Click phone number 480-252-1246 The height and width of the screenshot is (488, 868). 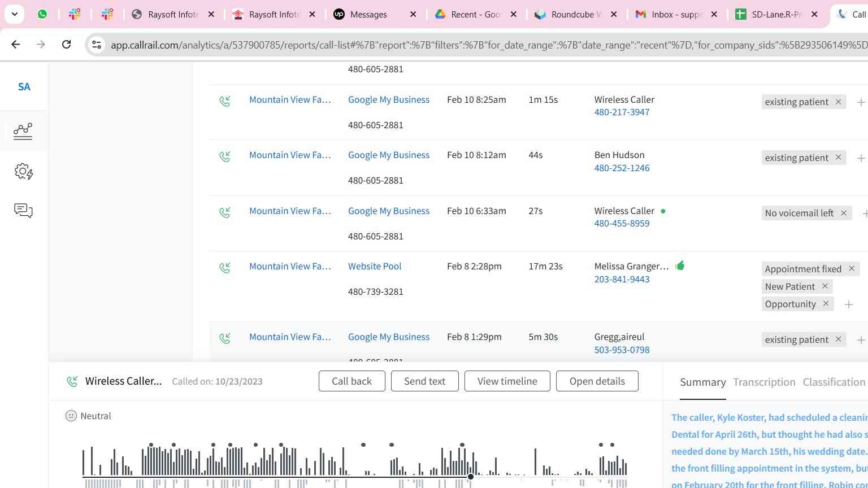coord(622,168)
